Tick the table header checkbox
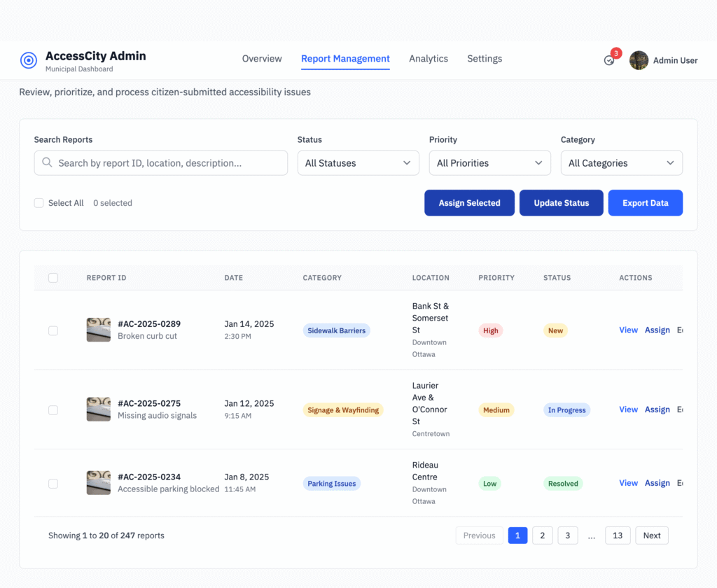The width and height of the screenshot is (717, 588). click(x=53, y=278)
